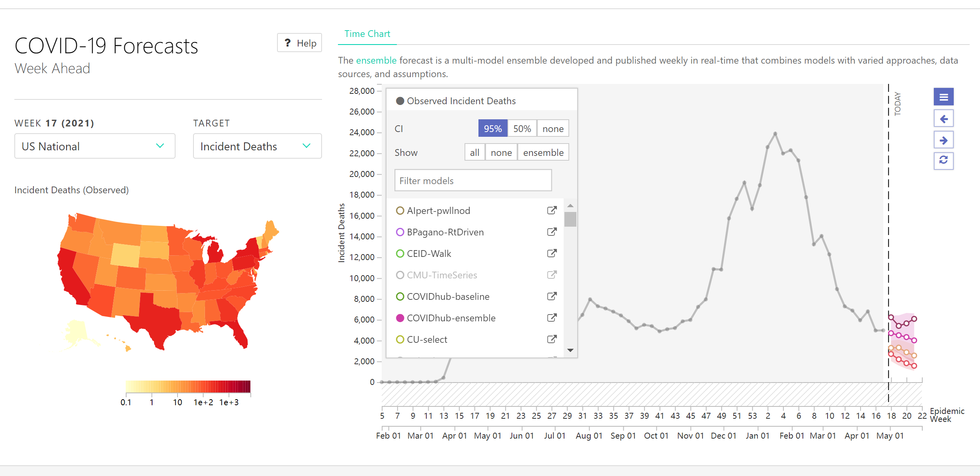Click the refresh chart icon
The width and height of the screenshot is (980, 476).
(943, 160)
